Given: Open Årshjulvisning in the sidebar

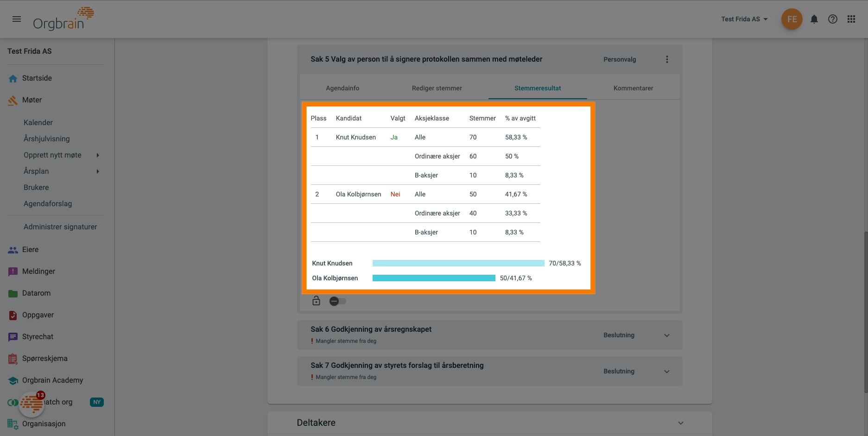Looking at the screenshot, I should pyautogui.click(x=47, y=139).
